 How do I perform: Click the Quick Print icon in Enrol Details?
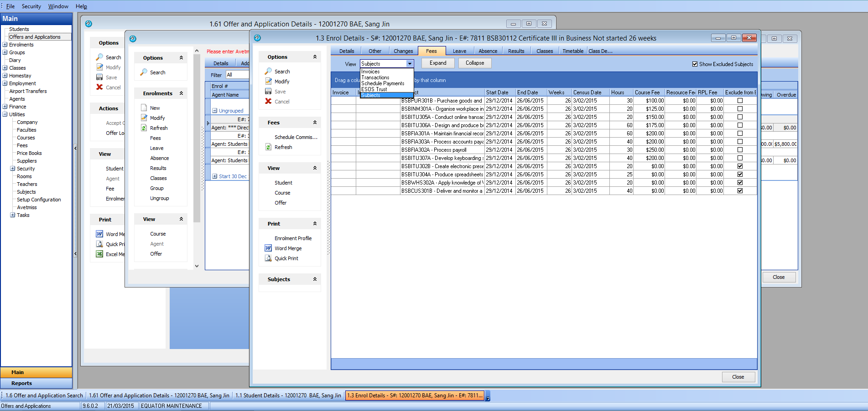point(268,258)
